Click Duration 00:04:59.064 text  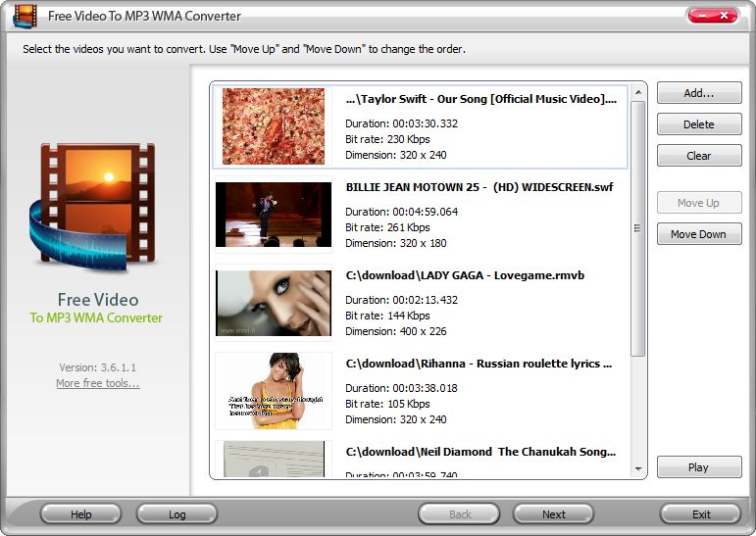(x=402, y=212)
